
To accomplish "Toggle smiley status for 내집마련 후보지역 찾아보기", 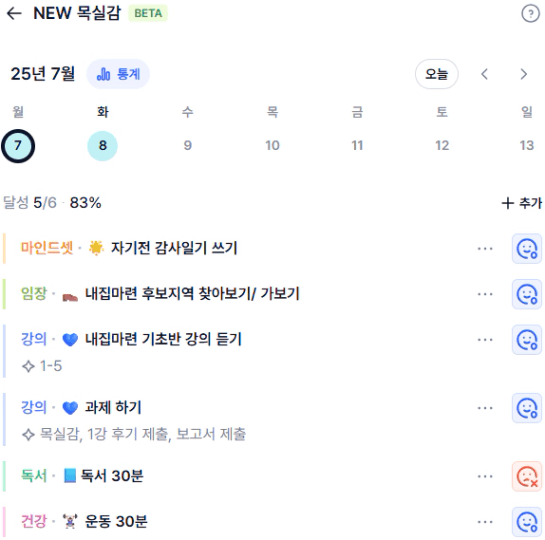I will 527,294.
